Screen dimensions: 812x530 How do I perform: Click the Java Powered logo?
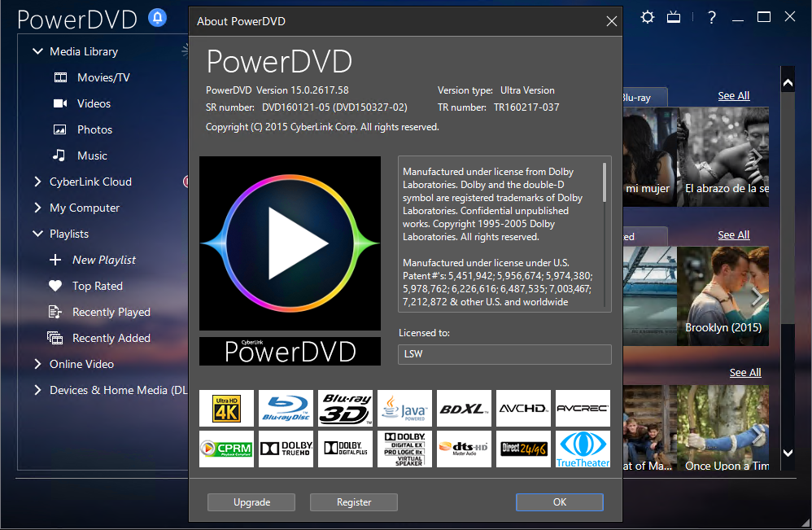click(x=405, y=408)
